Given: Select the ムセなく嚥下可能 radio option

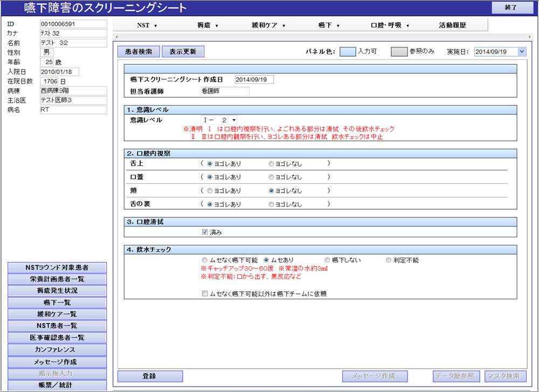Looking at the screenshot, I should click(205, 260).
